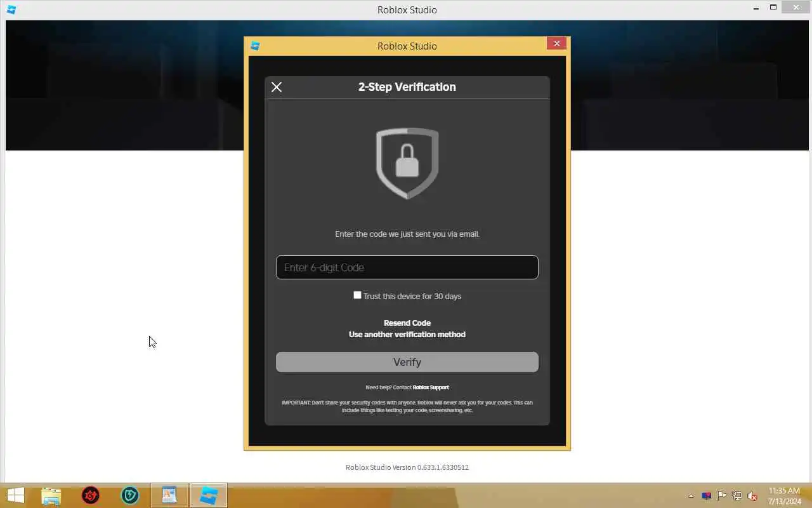Open the red bug icon app on taskbar

(x=91, y=495)
